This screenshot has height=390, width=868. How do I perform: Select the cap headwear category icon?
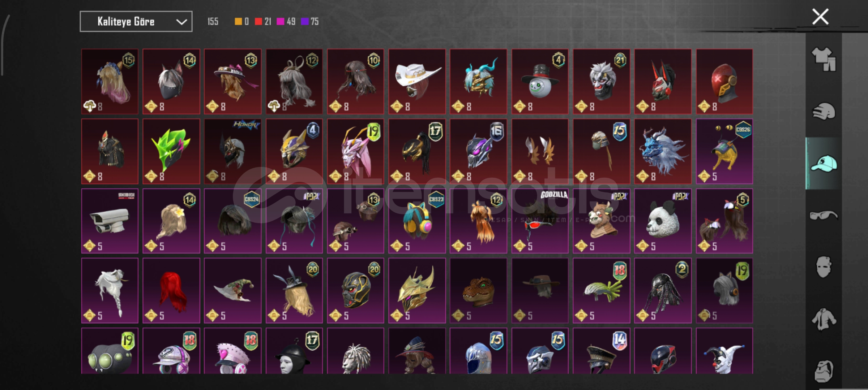tap(824, 163)
